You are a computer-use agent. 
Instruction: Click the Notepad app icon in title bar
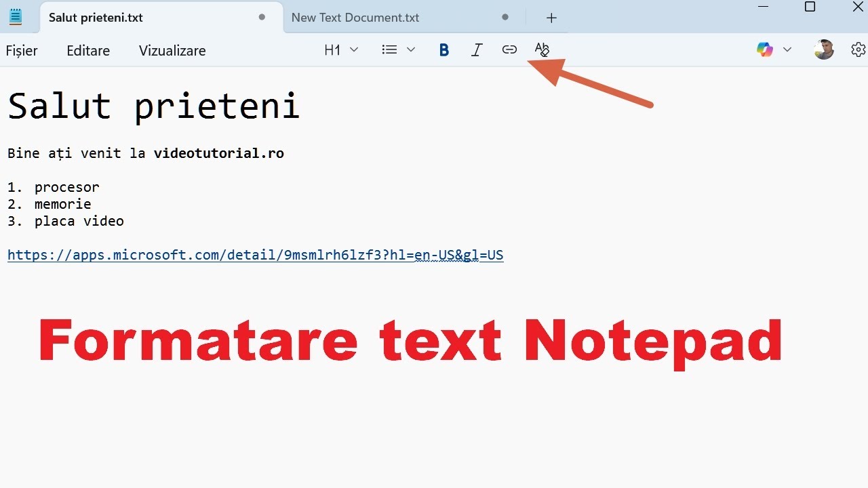[x=15, y=17]
